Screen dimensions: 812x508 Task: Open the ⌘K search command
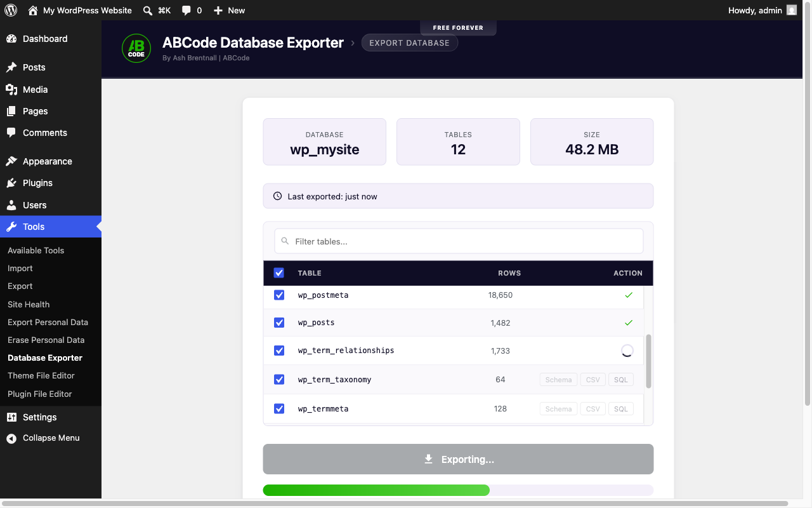click(157, 10)
